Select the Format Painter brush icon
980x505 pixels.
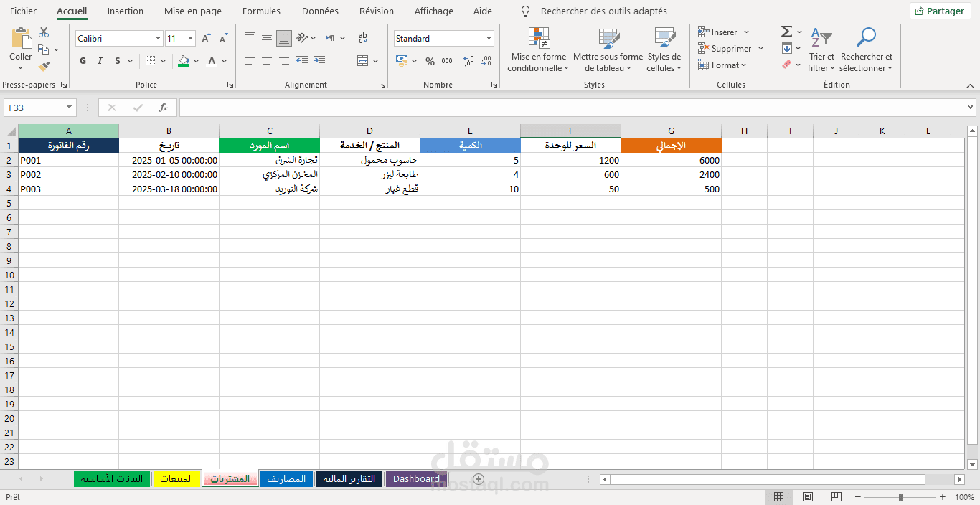(44, 67)
